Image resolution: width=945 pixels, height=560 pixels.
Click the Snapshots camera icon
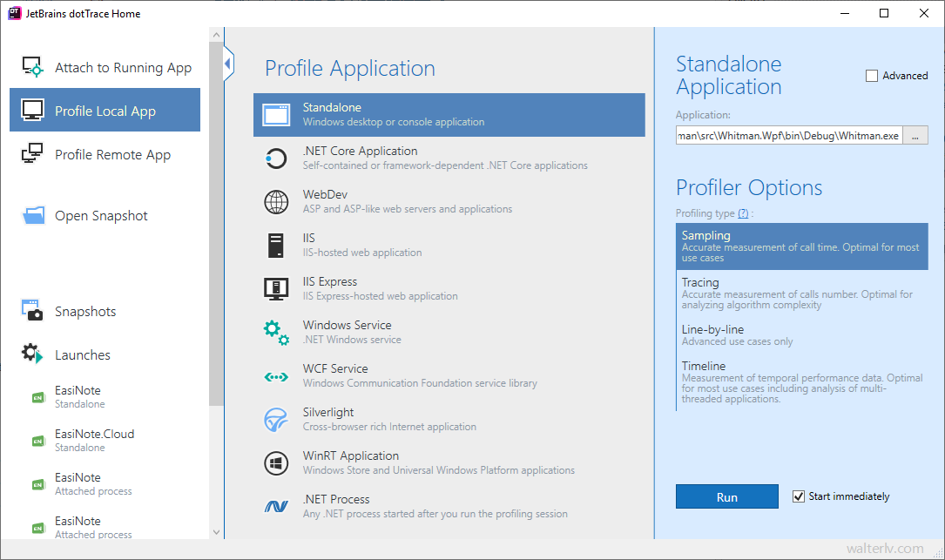pyautogui.click(x=32, y=311)
